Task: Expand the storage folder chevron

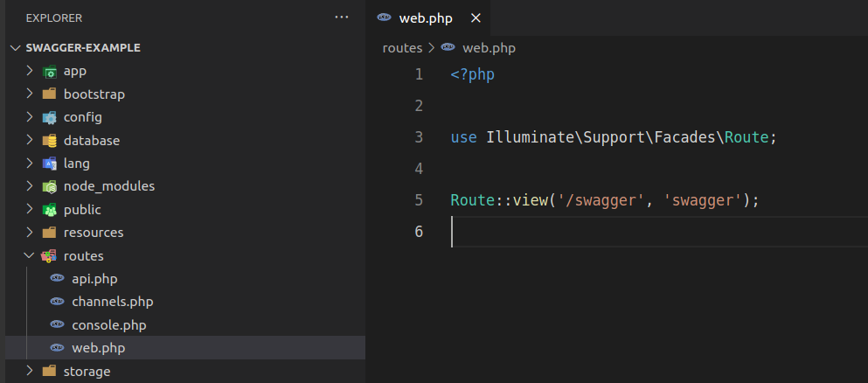Action: (x=30, y=372)
